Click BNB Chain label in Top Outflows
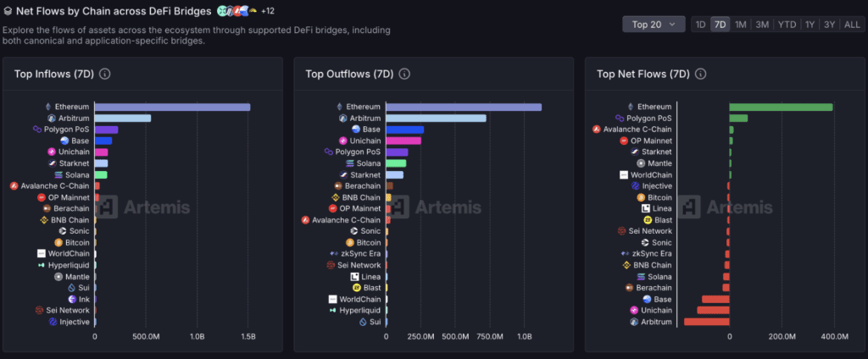 [361, 197]
